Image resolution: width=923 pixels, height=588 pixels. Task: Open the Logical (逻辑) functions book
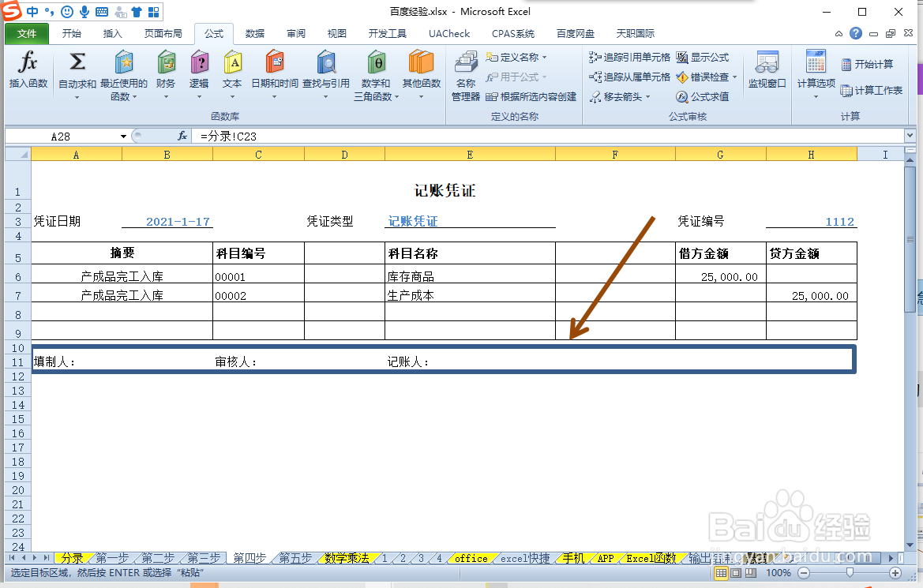click(x=199, y=75)
